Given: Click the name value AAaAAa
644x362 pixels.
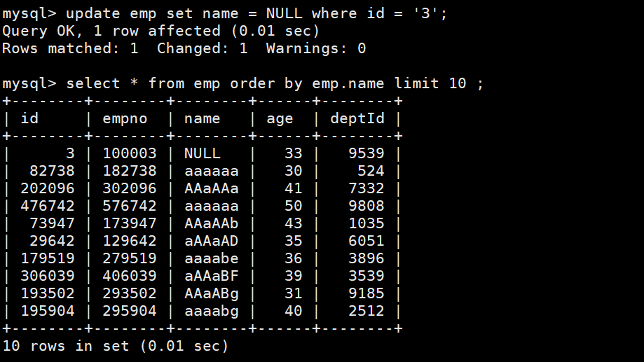Looking at the screenshot, I should click(x=211, y=188).
